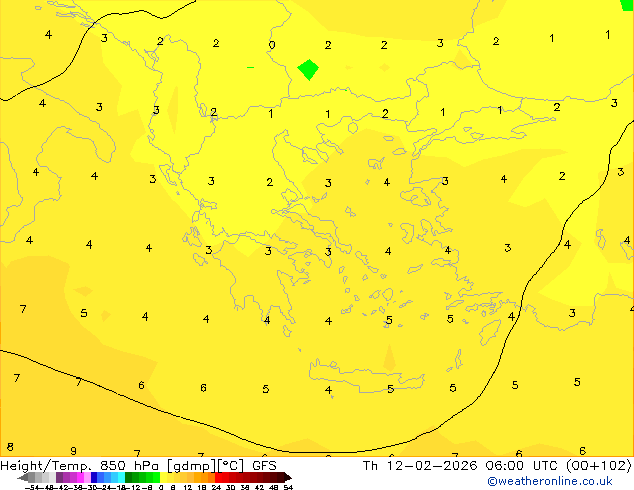This screenshot has height=490, width=634.
Task: Click the green diamond area on the map
Action: click(x=308, y=70)
